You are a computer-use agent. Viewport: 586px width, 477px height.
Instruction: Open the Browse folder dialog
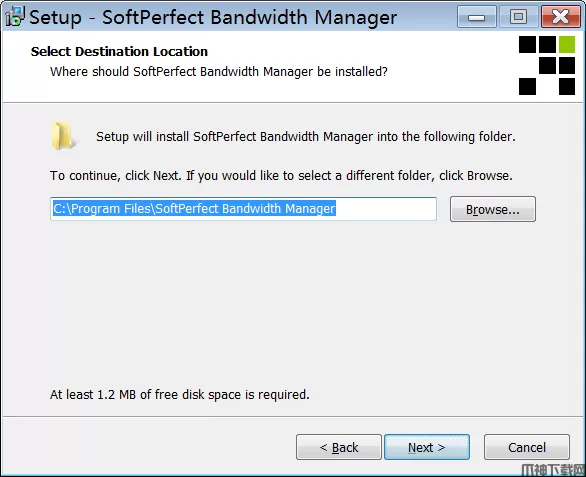point(493,209)
